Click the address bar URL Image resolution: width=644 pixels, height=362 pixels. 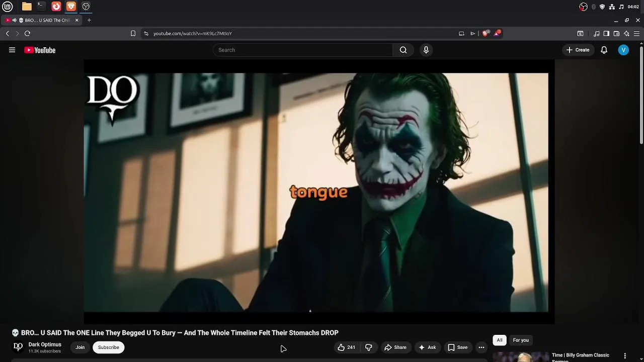click(193, 33)
